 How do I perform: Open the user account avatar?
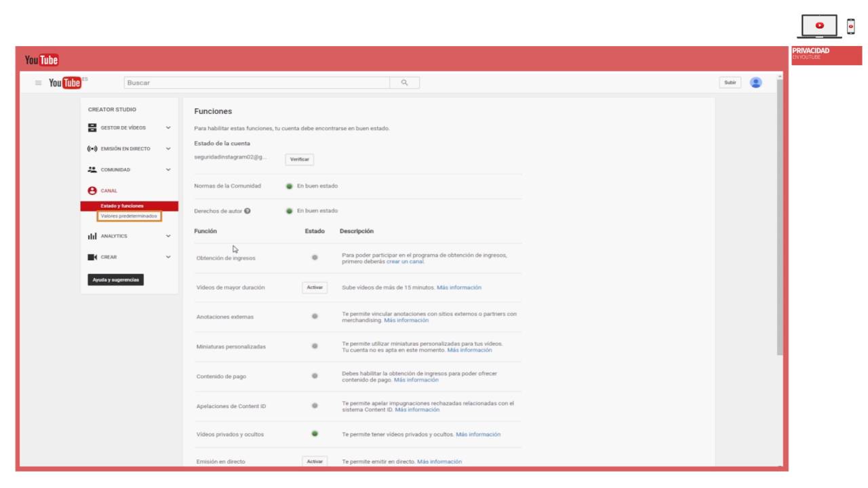point(755,83)
